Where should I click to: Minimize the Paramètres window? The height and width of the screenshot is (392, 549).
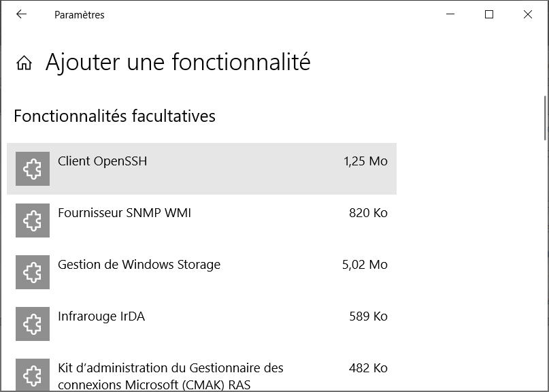[x=450, y=14]
